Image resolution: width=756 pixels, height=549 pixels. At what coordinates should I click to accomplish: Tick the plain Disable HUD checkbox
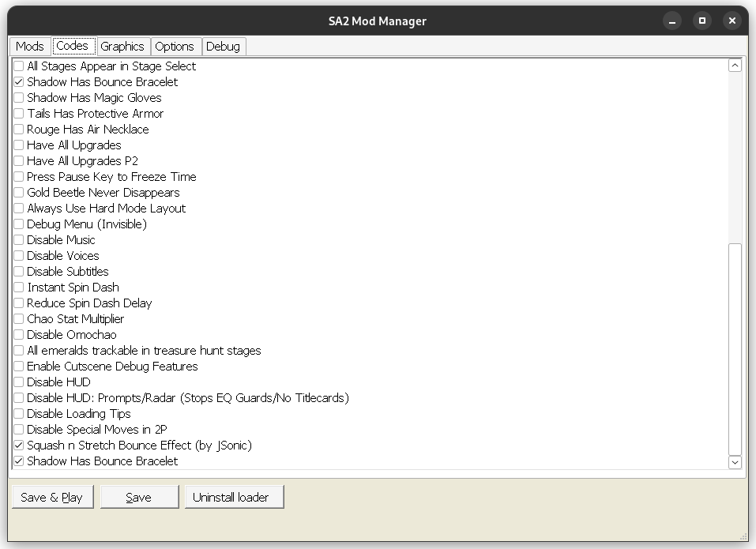(x=19, y=382)
